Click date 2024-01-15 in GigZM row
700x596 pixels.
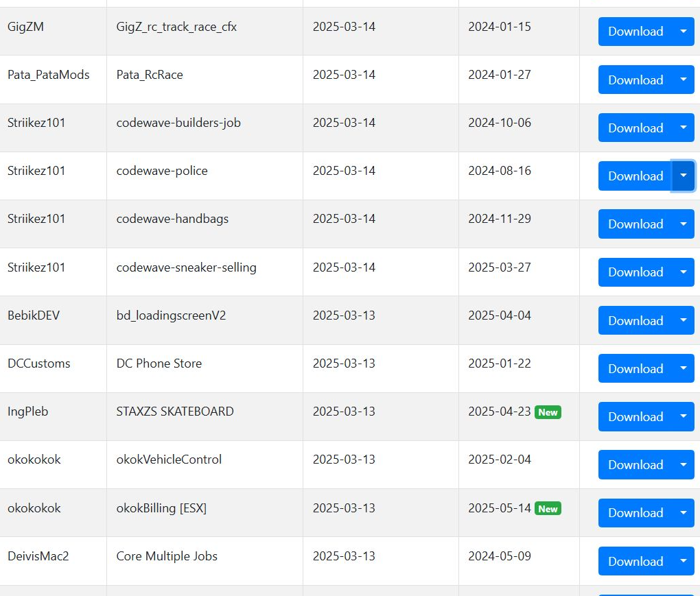click(x=500, y=27)
